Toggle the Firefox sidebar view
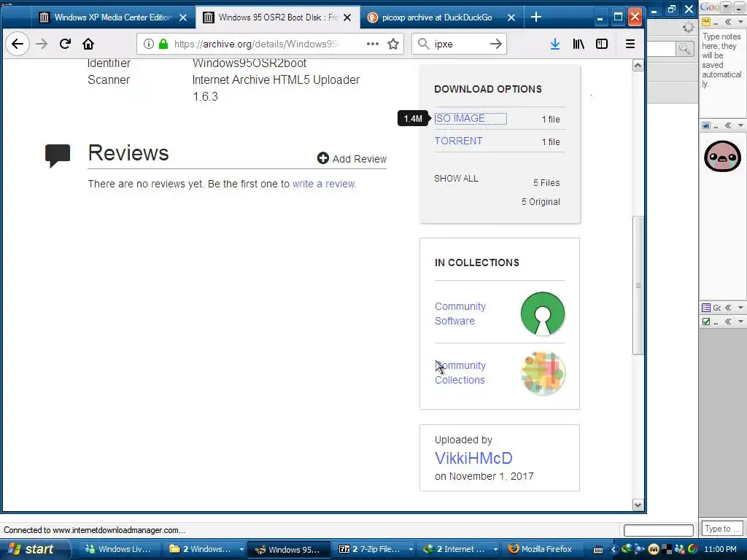The image size is (747, 560). coord(602,44)
